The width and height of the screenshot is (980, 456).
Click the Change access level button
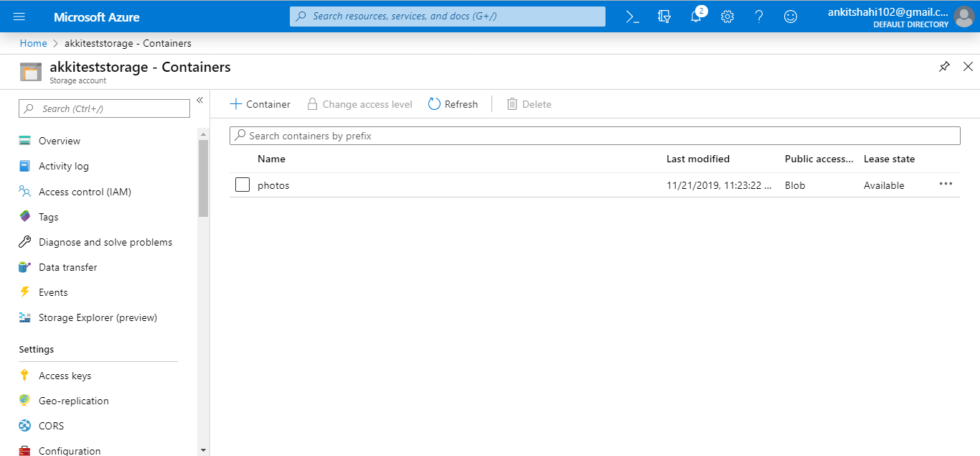pyautogui.click(x=360, y=104)
